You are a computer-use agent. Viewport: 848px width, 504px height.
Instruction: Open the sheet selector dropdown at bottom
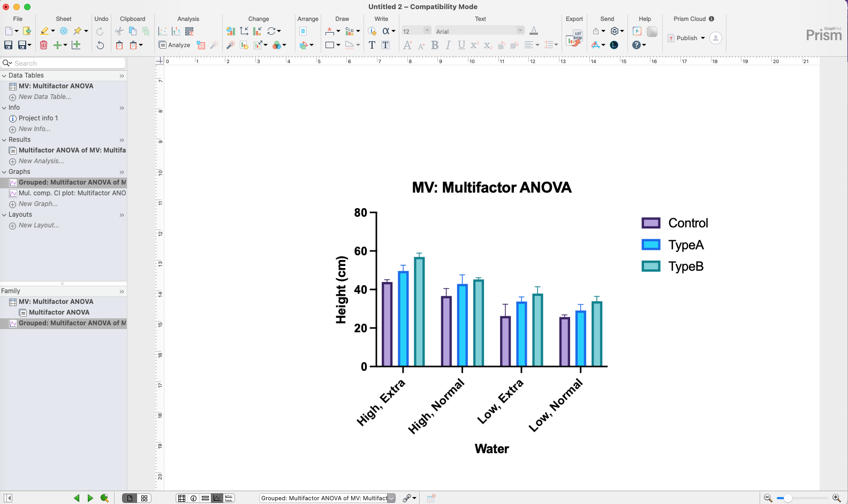coord(391,498)
